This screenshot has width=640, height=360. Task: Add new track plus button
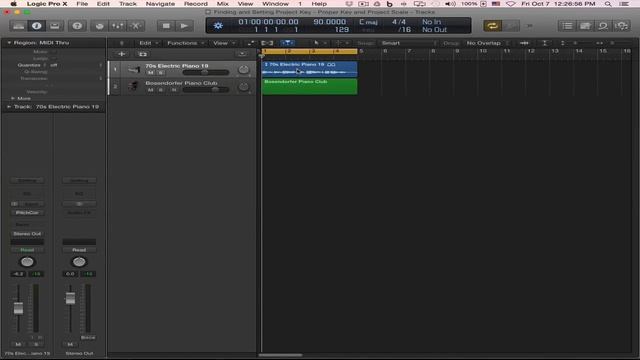pos(121,54)
